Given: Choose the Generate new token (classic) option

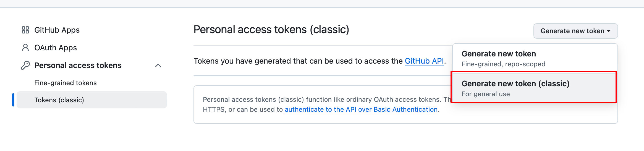Looking at the screenshot, I should point(515,84).
